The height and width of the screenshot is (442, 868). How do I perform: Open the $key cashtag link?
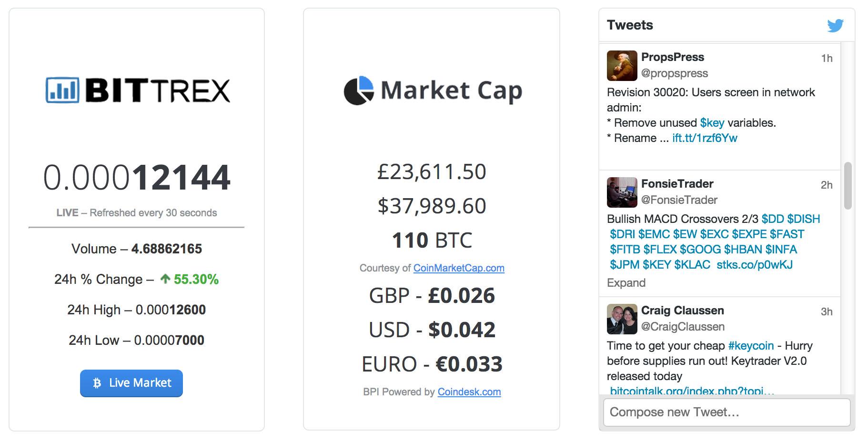tap(712, 123)
